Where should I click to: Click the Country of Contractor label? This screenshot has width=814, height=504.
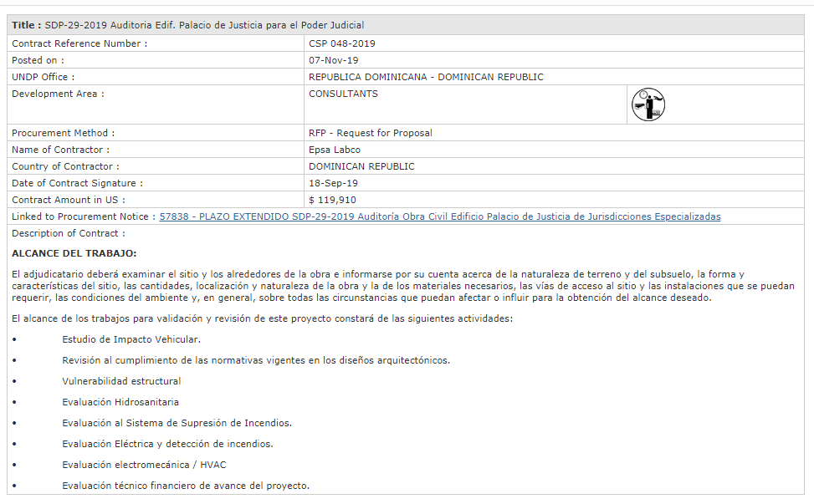click(x=65, y=166)
